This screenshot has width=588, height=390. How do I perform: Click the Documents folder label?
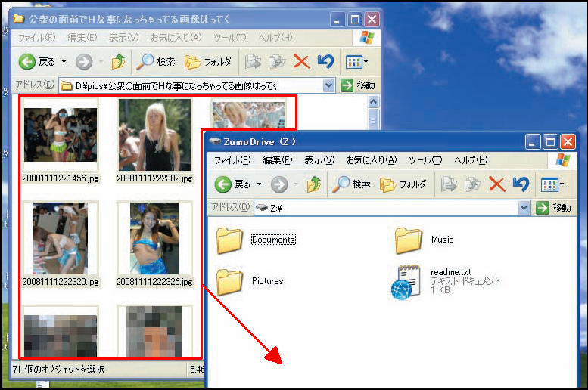tap(273, 240)
